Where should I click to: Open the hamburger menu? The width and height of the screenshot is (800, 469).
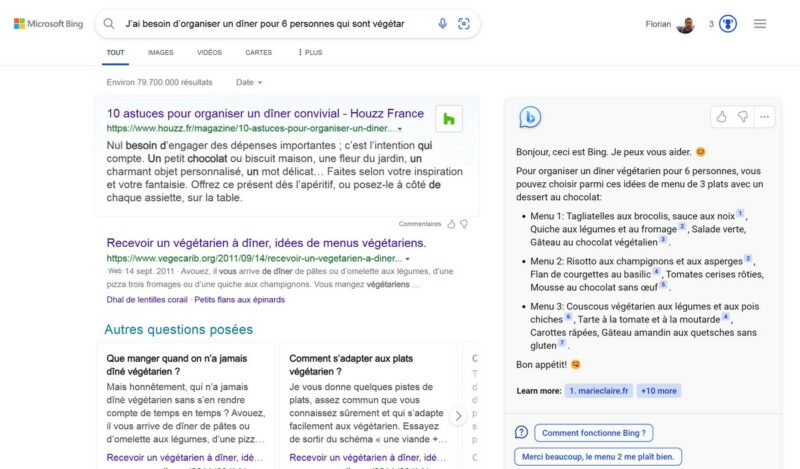pos(760,23)
